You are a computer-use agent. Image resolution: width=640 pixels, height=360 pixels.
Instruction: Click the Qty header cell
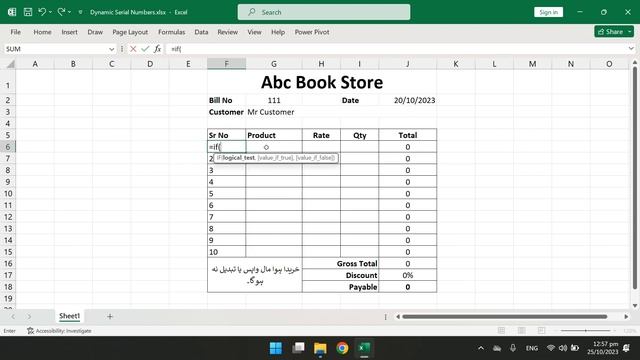tap(360, 135)
